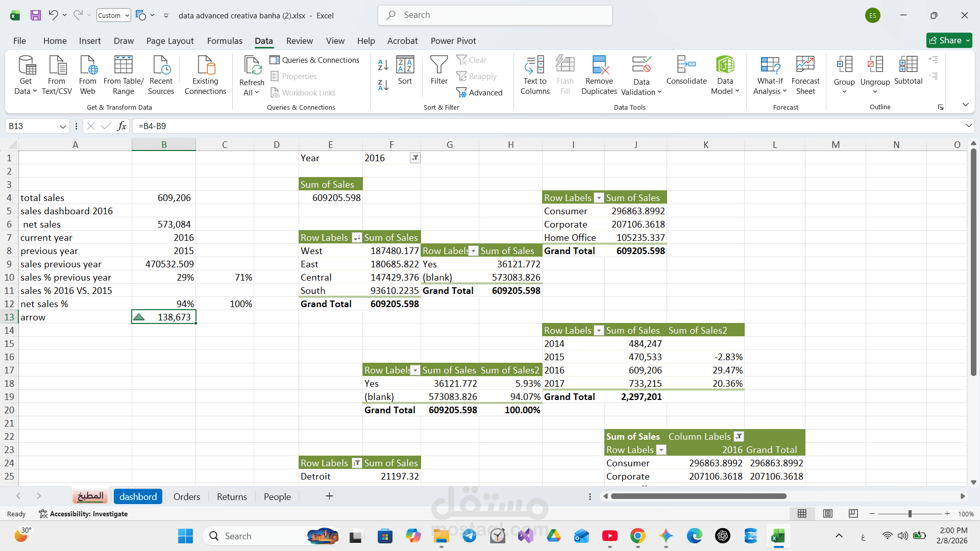This screenshot has width=980, height=551.
Task: Switch to the Orders sheet tab
Action: pyautogui.click(x=186, y=496)
